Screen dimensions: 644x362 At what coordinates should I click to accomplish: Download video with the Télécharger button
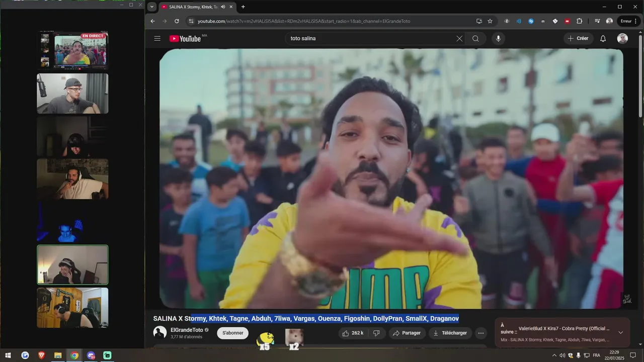tap(450, 333)
